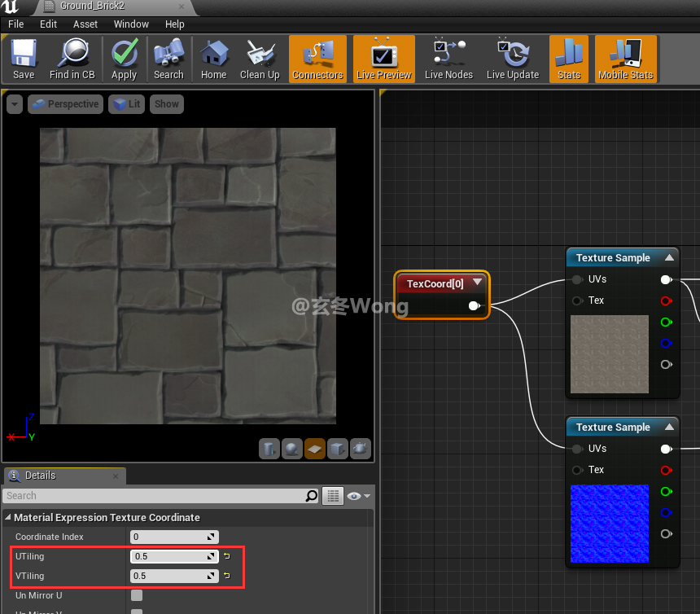Toggle the Connectors display on or off

317,58
